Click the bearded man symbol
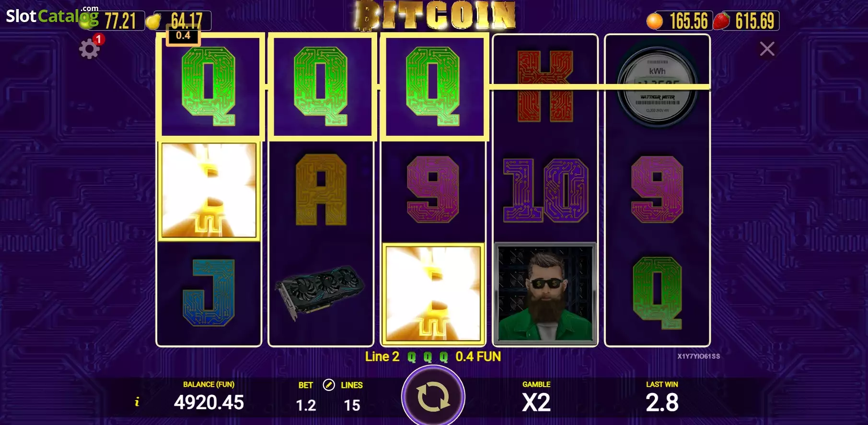This screenshot has width=868, height=425. (x=545, y=293)
